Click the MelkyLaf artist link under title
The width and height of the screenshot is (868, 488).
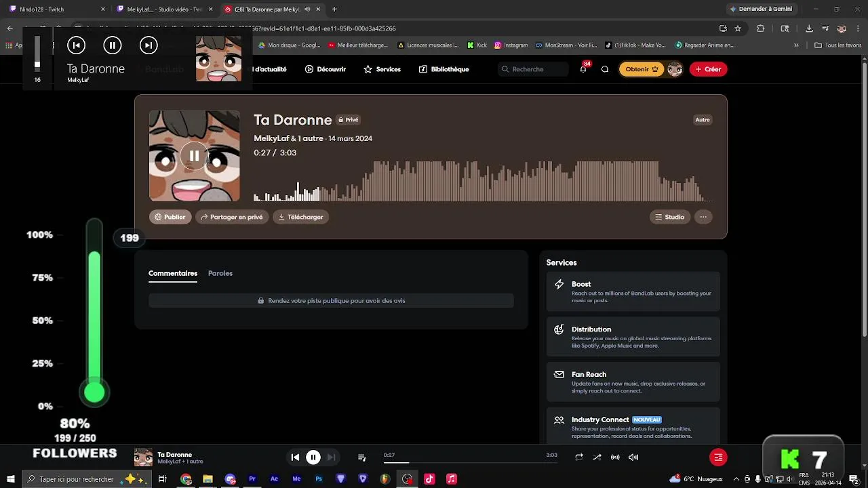pos(271,138)
